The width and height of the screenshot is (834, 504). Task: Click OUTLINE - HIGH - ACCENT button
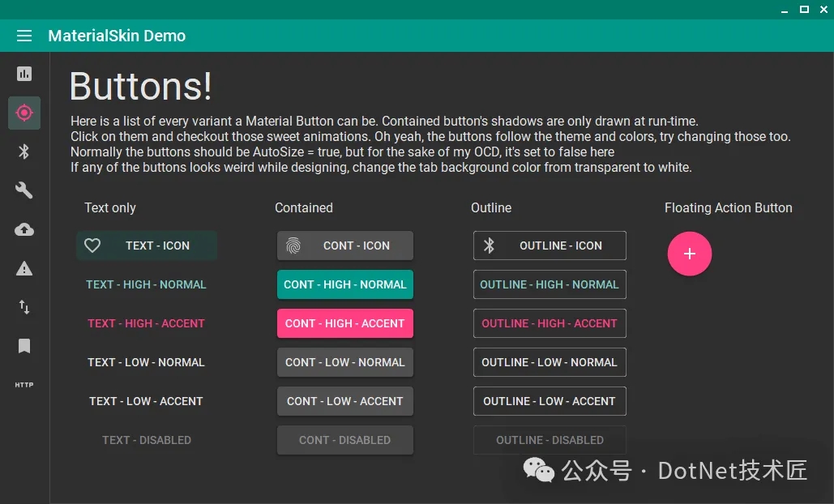pyautogui.click(x=550, y=323)
